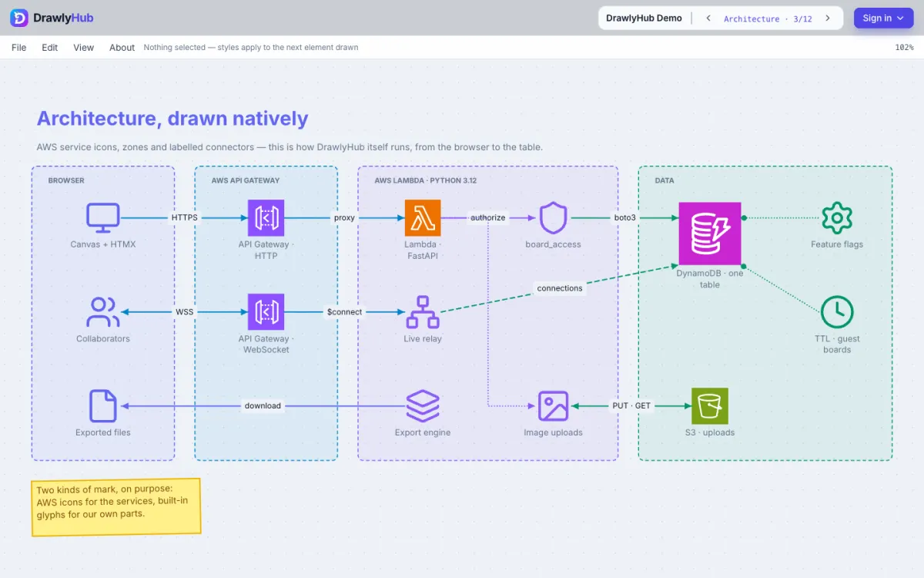Select the 'S3 · uploads' caption
The height and width of the screenshot is (578, 924).
click(x=710, y=433)
